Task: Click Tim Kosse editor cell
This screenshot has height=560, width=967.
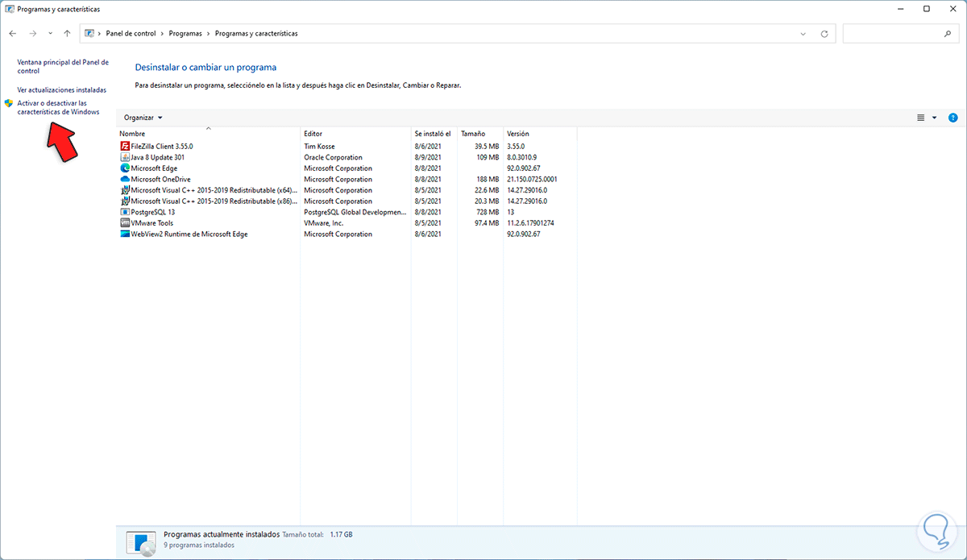Action: click(x=318, y=147)
